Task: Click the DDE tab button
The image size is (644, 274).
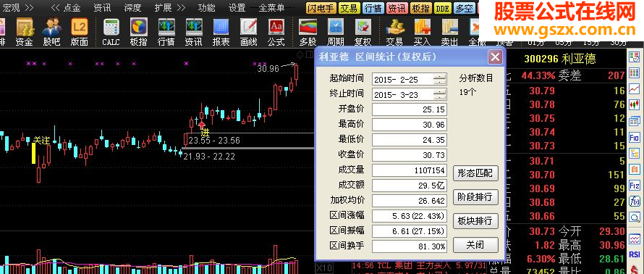Action: click(x=442, y=8)
